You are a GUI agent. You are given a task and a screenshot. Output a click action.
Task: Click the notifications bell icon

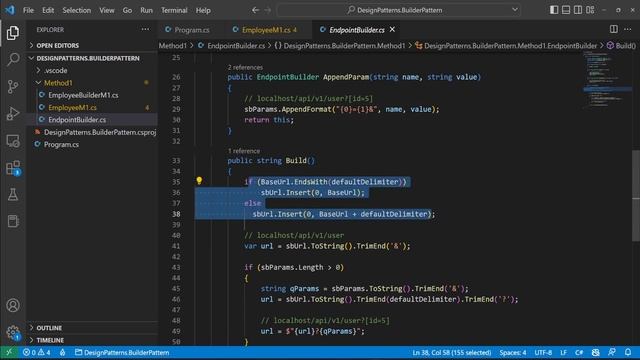(x=628, y=352)
